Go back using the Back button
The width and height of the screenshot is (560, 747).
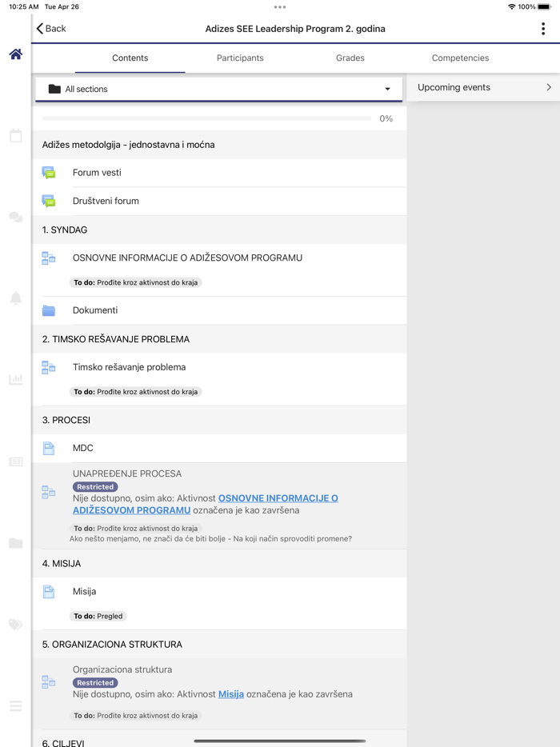[51, 29]
